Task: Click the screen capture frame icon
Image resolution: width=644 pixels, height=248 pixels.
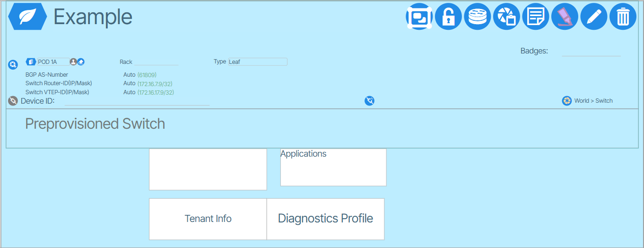Action: pyautogui.click(x=419, y=17)
